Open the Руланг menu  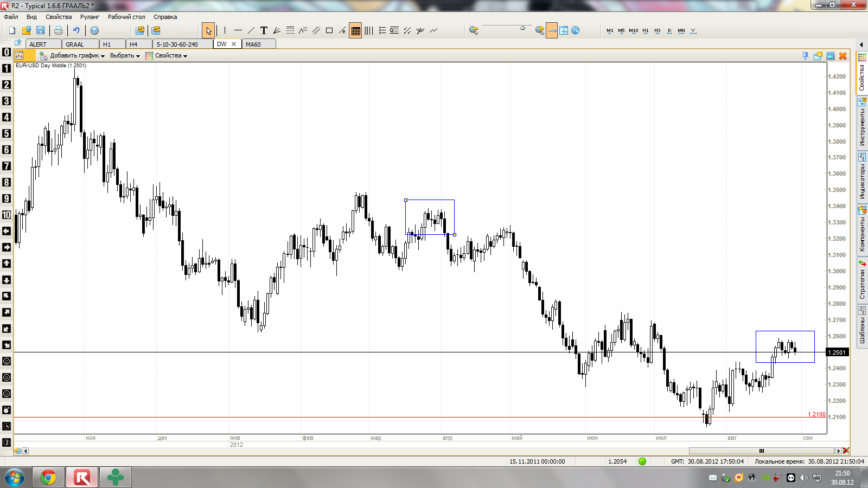pos(90,17)
